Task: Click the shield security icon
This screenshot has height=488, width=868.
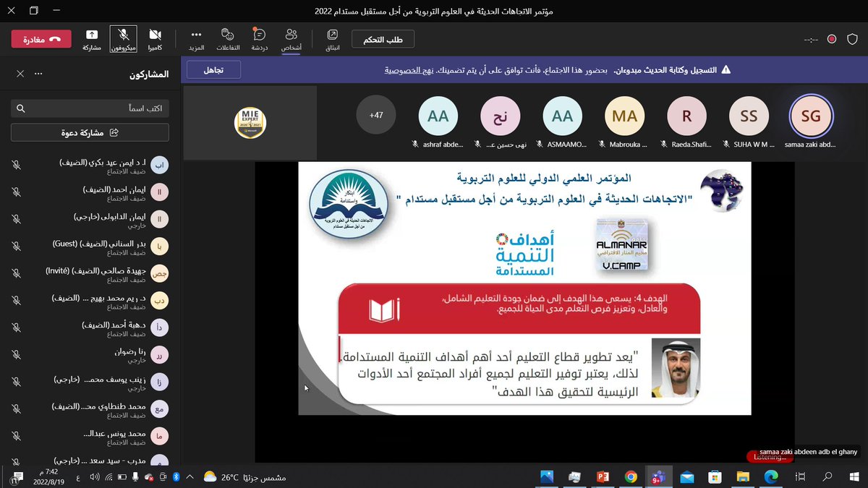Action: (x=851, y=39)
